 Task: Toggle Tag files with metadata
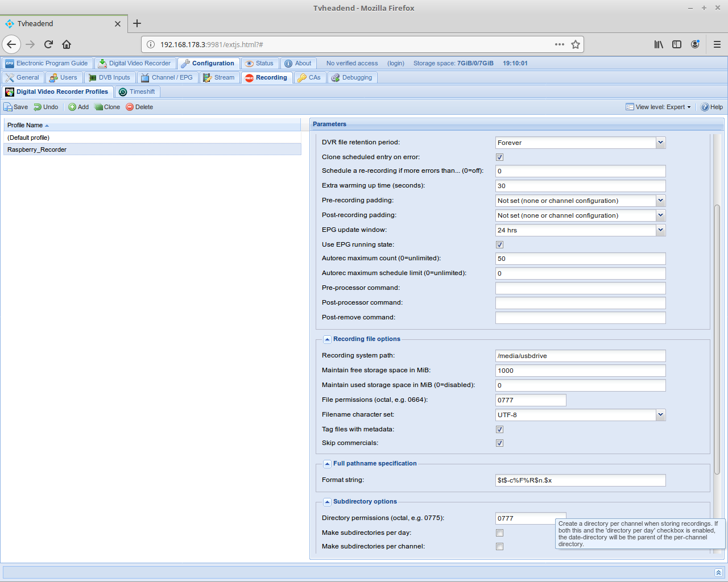coord(499,429)
